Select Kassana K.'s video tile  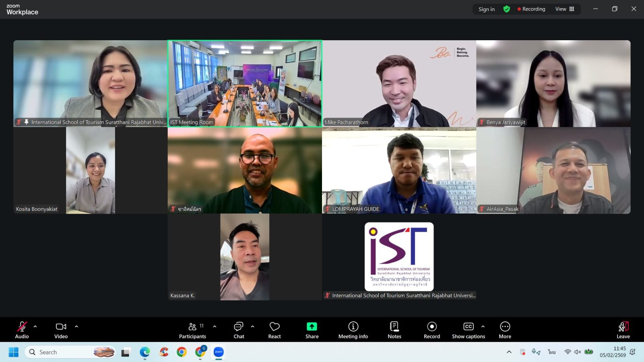tap(245, 257)
